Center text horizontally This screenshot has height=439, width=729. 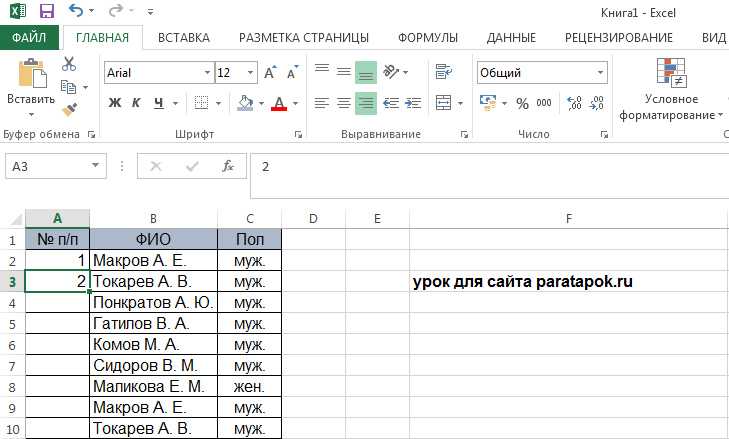coord(344,103)
